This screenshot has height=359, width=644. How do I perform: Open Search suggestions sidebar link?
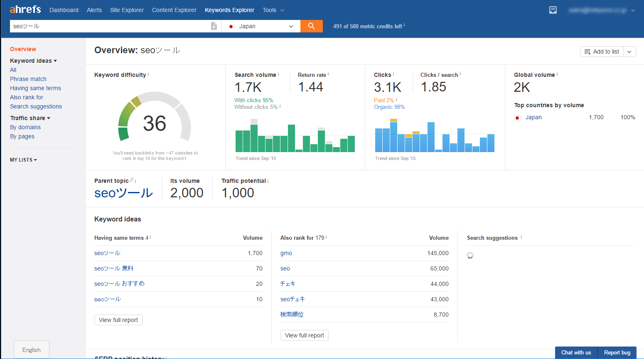36,106
